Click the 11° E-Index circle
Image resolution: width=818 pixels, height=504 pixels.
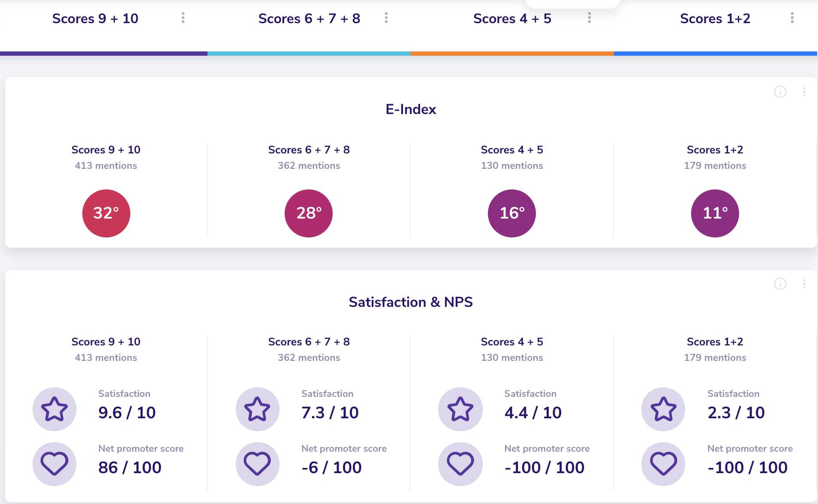click(715, 213)
